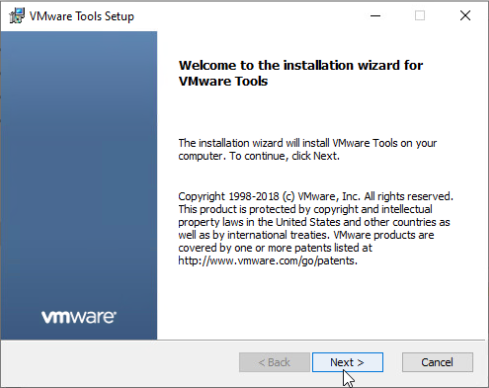Click the patents URL http://www.vmware.com/go/patents
This screenshot has height=388, width=489.
click(x=268, y=261)
